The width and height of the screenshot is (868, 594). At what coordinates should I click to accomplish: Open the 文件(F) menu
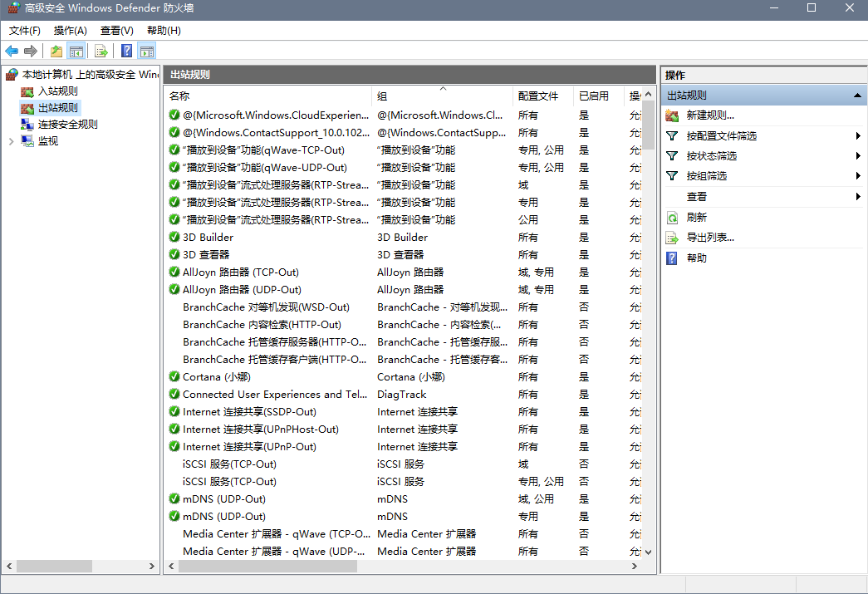pyautogui.click(x=24, y=31)
